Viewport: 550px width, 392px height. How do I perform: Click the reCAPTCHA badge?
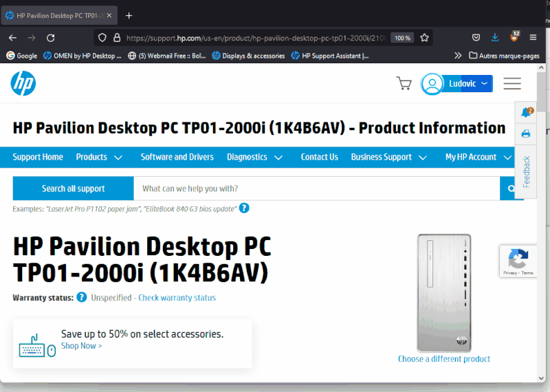pos(518,261)
